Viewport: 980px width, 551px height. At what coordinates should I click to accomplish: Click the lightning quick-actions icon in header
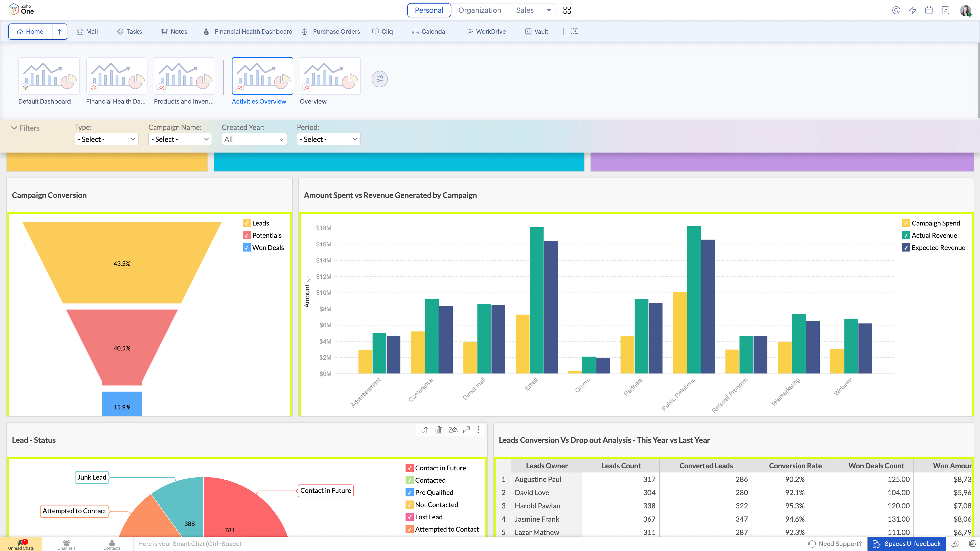click(912, 10)
